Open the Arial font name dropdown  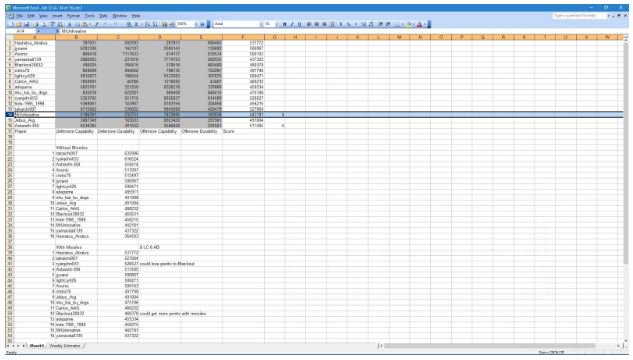tap(261, 24)
